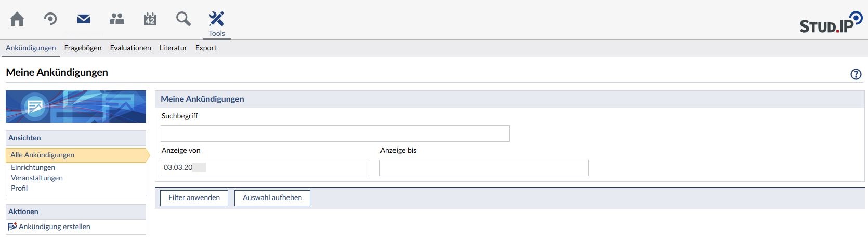Go to the Start page home icon
This screenshot has width=868, height=239.
(x=17, y=19)
